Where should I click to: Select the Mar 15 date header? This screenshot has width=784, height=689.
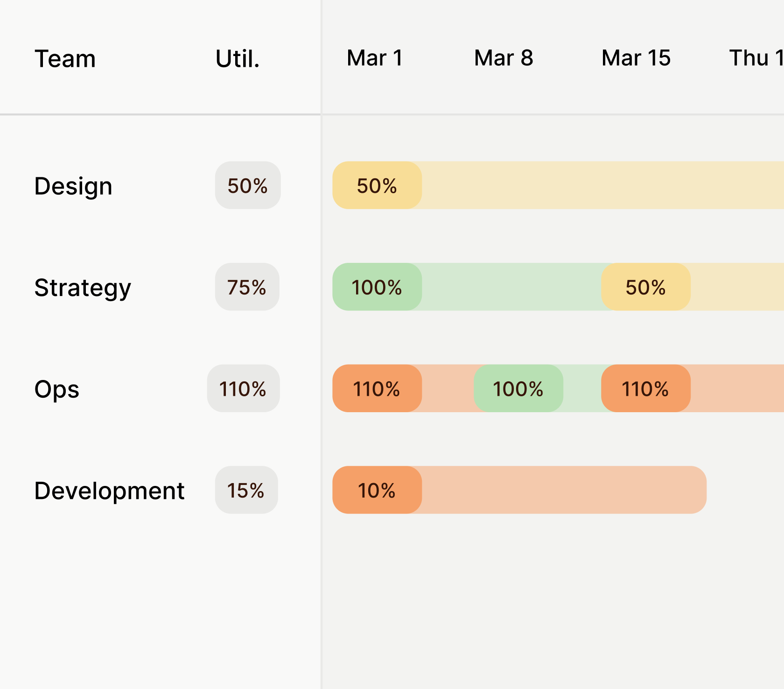[636, 58]
